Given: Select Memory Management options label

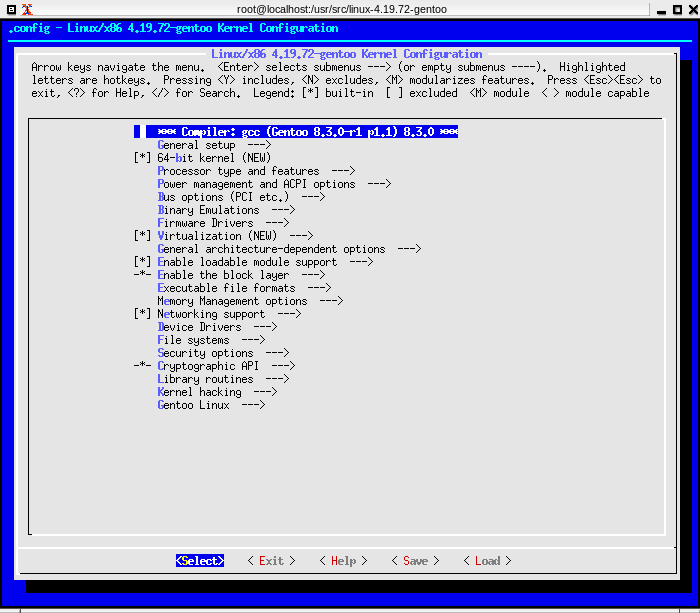Looking at the screenshot, I should click(232, 301).
